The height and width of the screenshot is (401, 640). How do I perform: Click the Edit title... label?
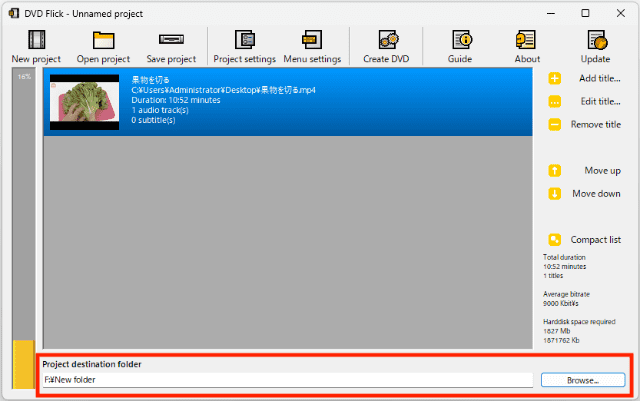click(600, 101)
